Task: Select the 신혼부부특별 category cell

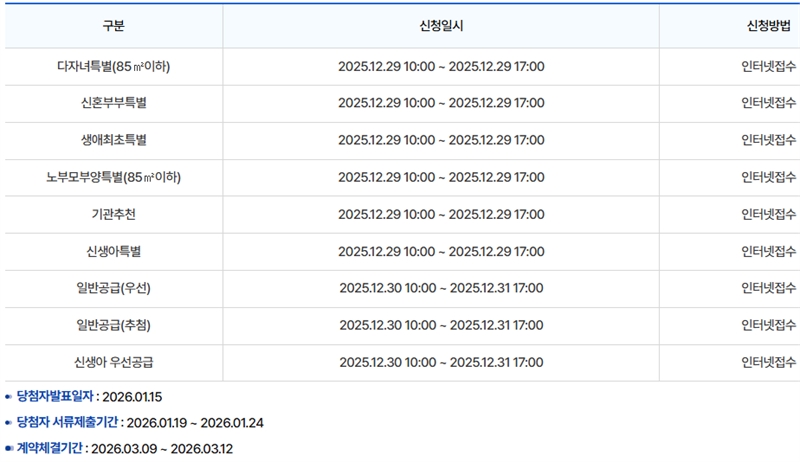Action: 114,103
